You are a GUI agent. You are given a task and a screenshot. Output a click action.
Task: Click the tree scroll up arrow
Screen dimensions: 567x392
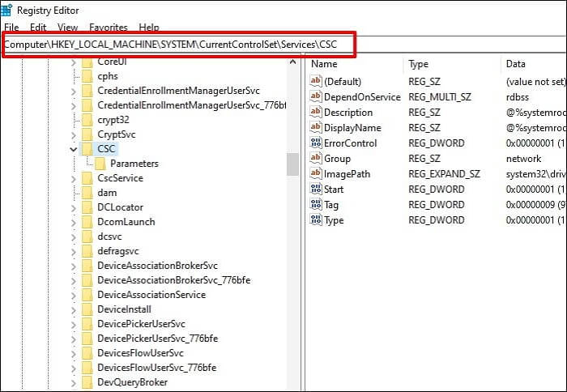293,62
